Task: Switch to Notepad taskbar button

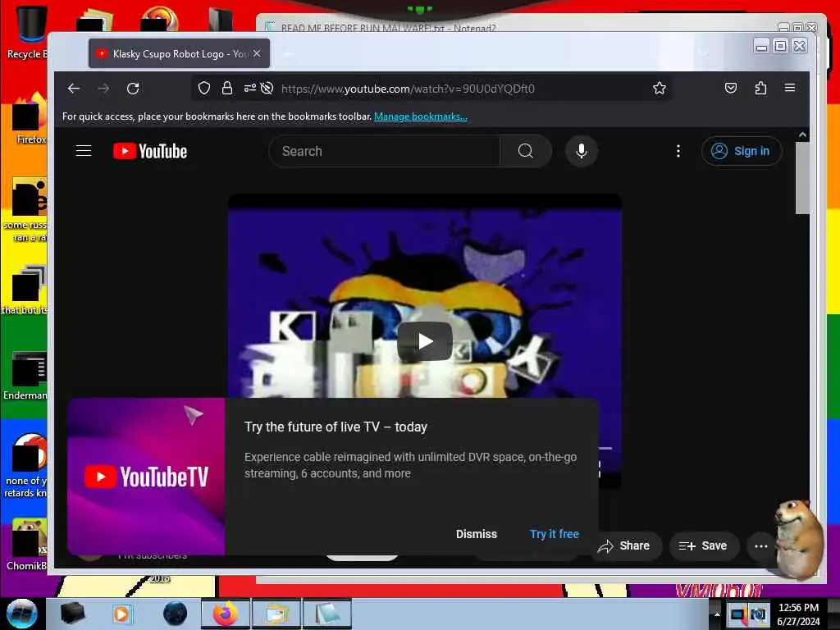Action: (326, 614)
